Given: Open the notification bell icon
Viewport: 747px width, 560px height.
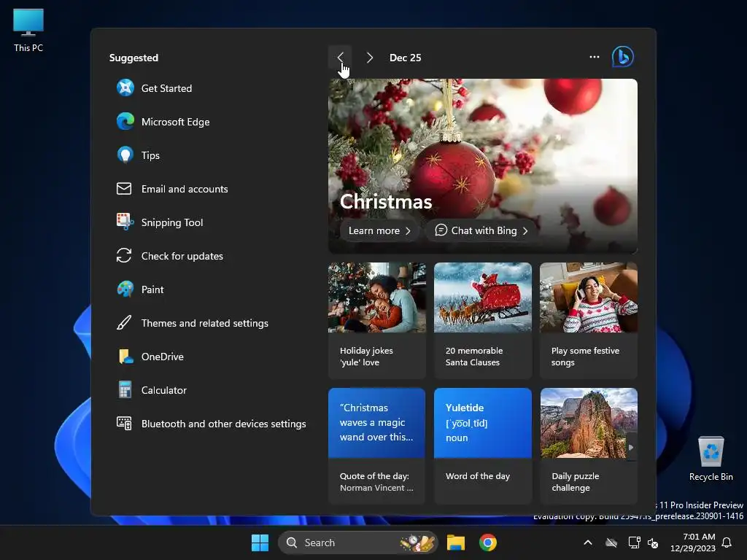Looking at the screenshot, I should (x=727, y=542).
